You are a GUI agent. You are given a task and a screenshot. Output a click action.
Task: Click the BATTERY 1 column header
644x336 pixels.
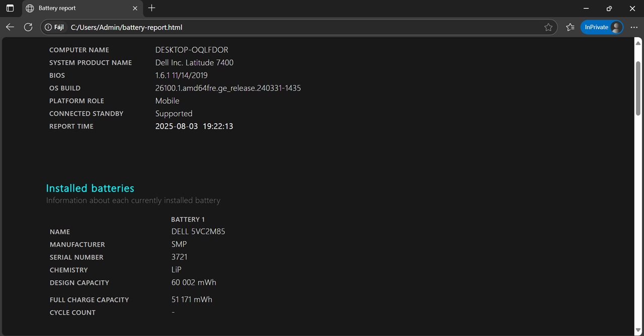point(188,219)
